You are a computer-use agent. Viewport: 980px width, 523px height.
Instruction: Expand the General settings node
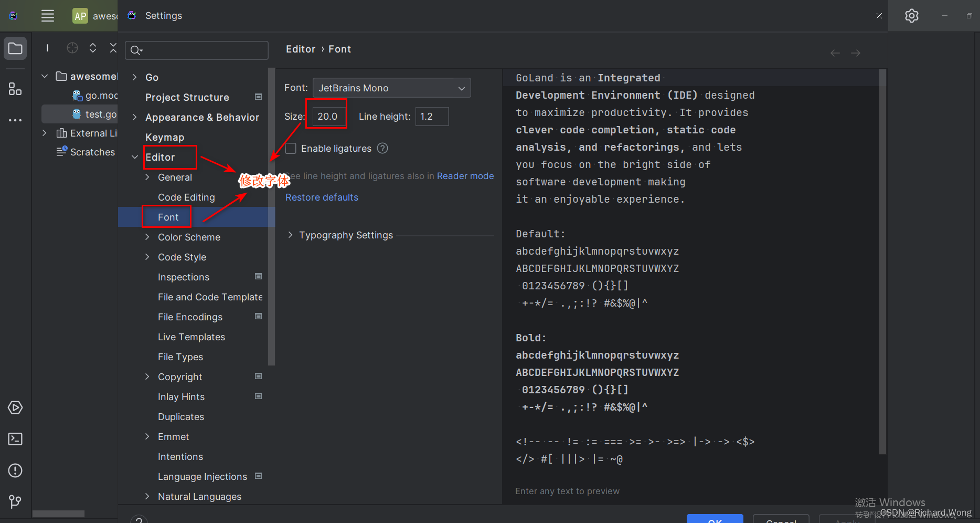tap(147, 177)
